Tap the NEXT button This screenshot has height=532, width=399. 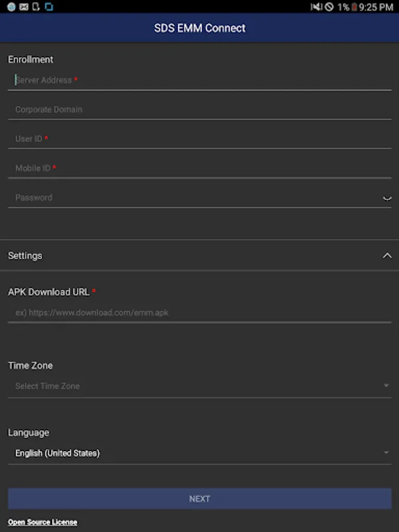[200, 499]
